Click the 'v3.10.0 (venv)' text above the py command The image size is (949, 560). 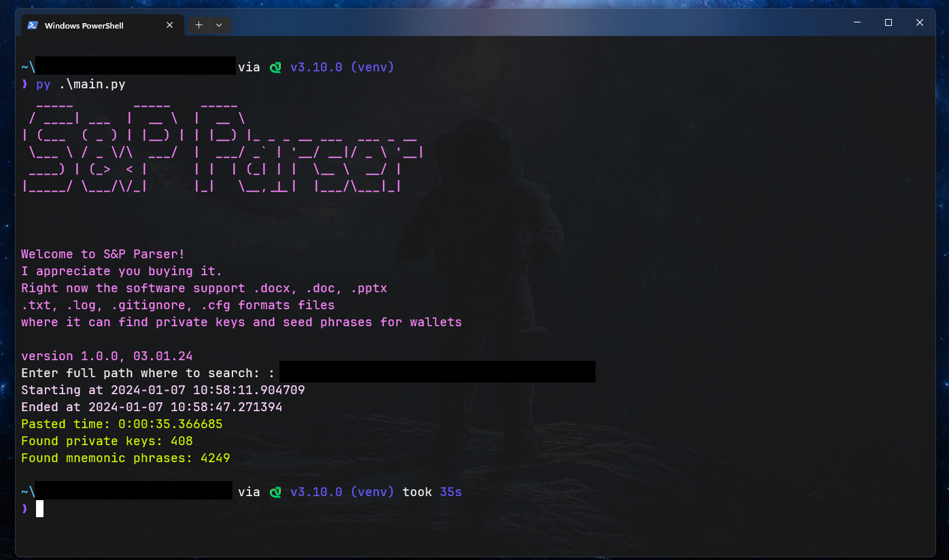tap(343, 68)
